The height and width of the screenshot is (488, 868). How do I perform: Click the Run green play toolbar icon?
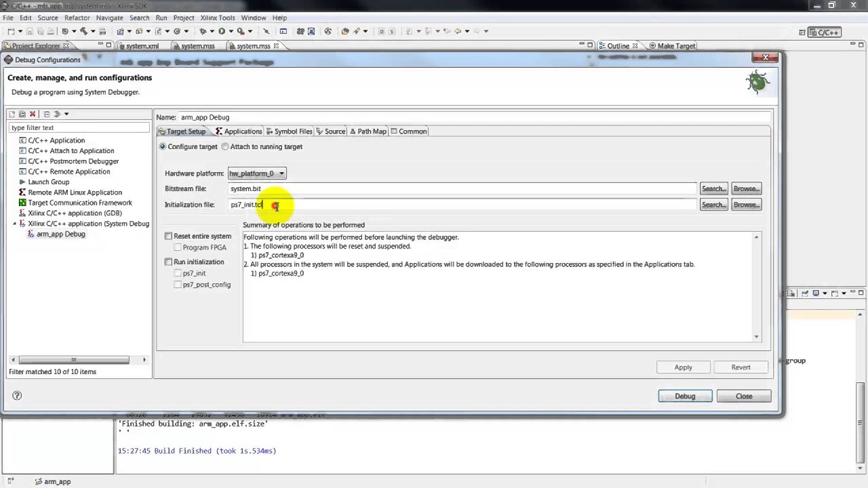tap(222, 31)
